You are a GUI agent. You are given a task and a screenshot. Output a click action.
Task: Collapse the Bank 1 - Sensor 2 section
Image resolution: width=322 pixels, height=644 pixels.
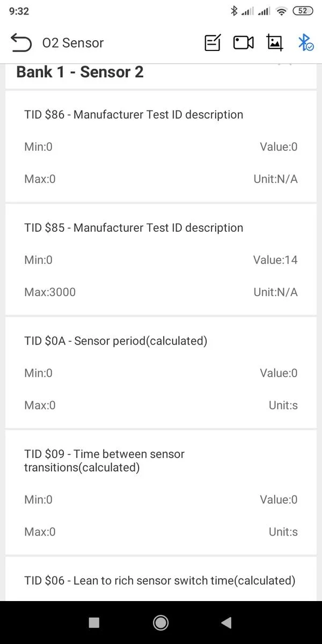pyautogui.click(x=285, y=67)
